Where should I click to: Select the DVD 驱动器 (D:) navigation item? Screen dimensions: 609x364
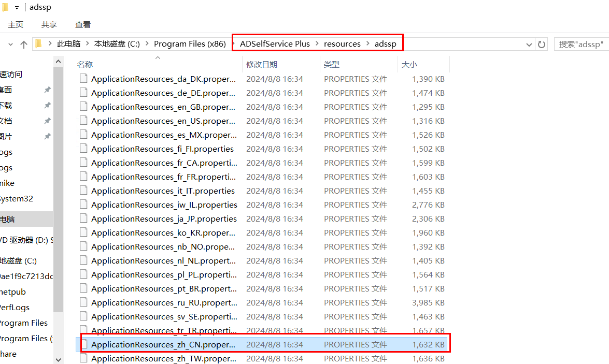pos(26,240)
